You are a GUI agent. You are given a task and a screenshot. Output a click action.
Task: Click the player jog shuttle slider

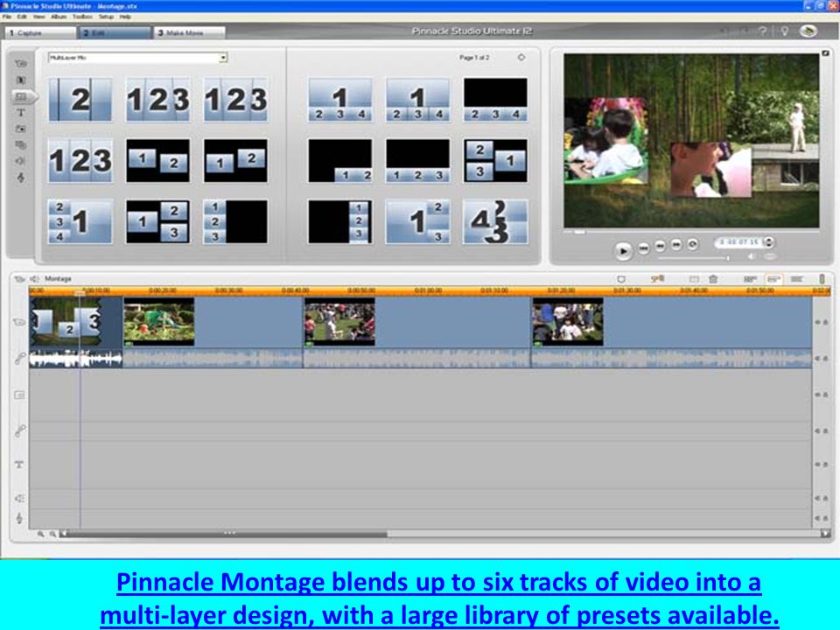tap(694, 258)
